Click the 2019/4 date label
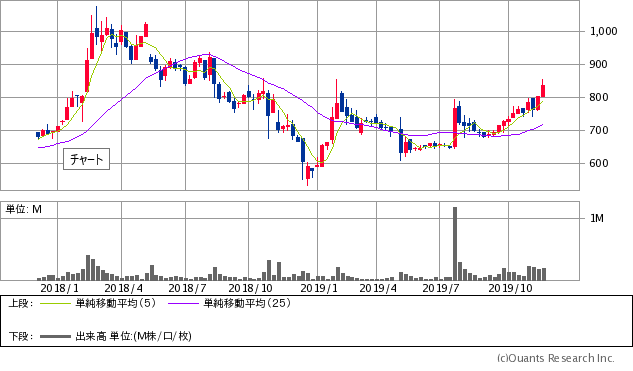The height and width of the screenshot is (371, 633). (x=378, y=288)
